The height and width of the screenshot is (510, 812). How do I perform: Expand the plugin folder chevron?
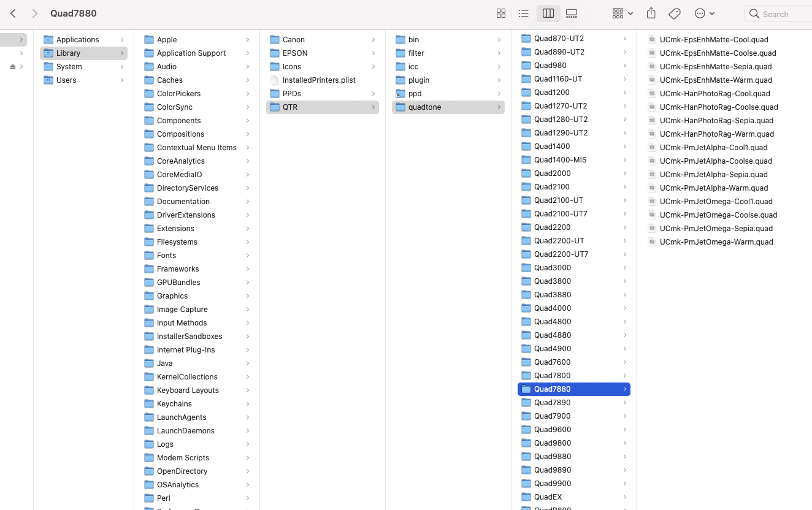coord(499,80)
